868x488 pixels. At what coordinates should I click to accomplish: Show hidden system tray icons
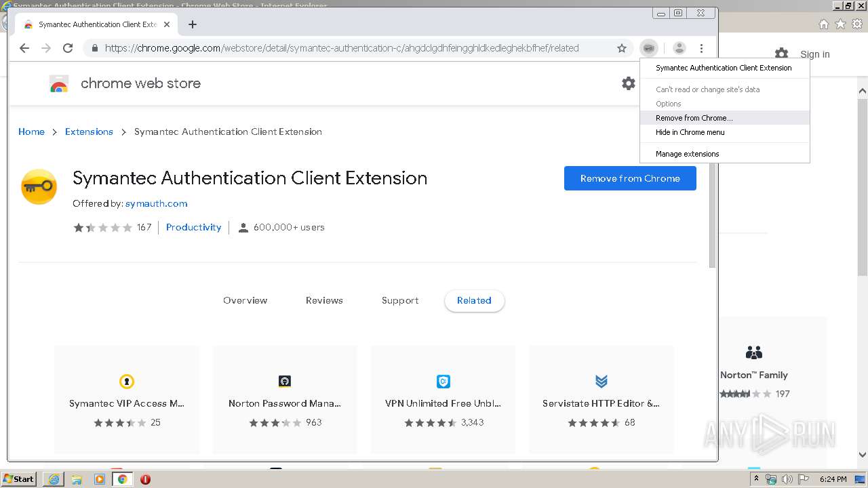[756, 479]
